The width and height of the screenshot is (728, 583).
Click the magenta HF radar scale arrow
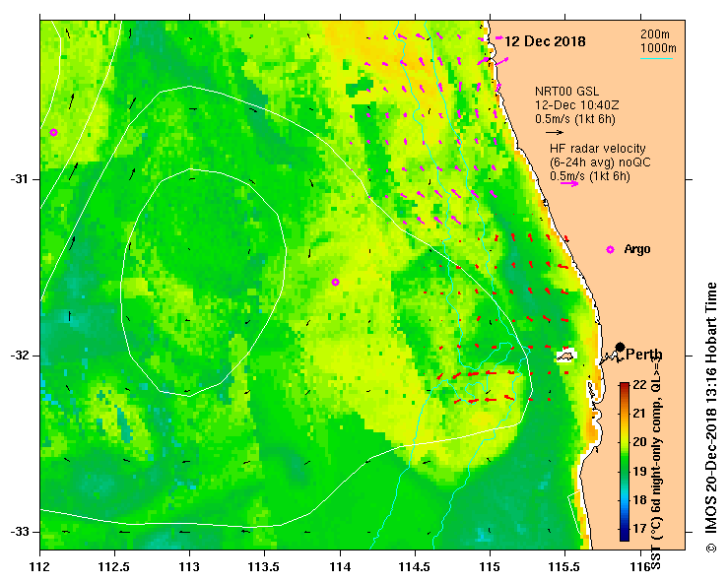pos(569,183)
